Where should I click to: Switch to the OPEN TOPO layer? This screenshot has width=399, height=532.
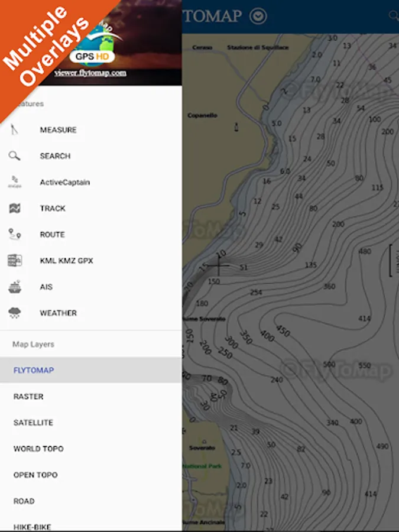91,475
